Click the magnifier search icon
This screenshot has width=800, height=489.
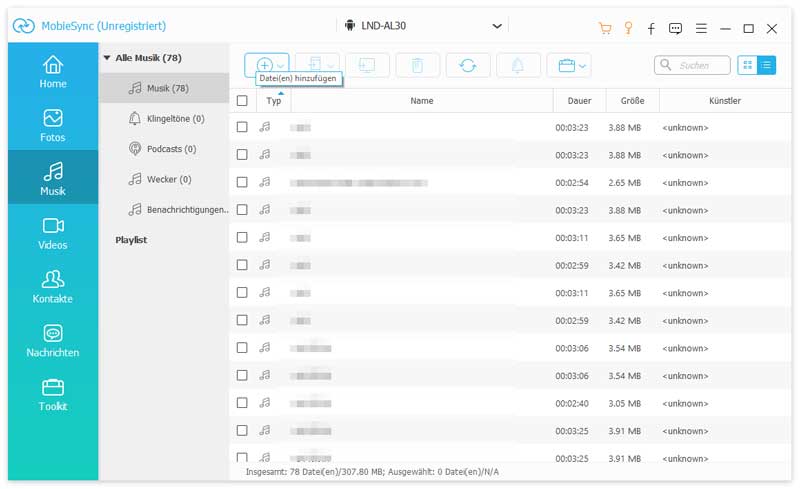pyautogui.click(x=665, y=65)
